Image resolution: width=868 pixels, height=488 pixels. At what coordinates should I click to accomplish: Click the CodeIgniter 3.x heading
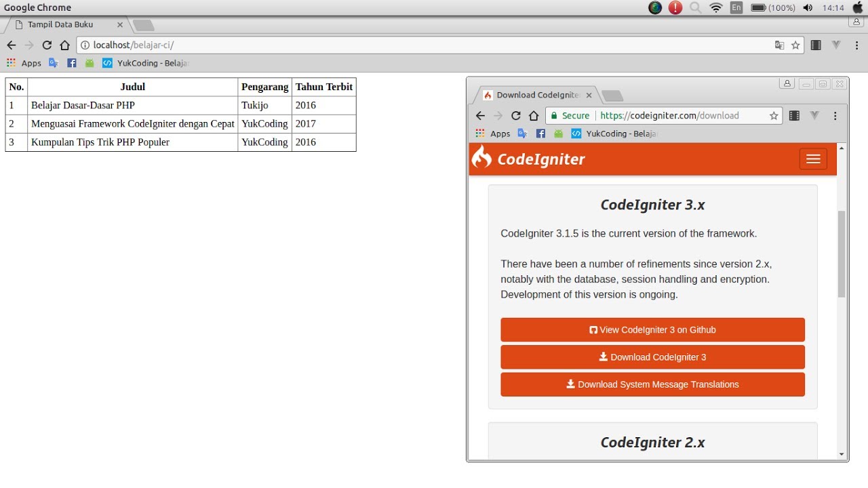(652, 205)
